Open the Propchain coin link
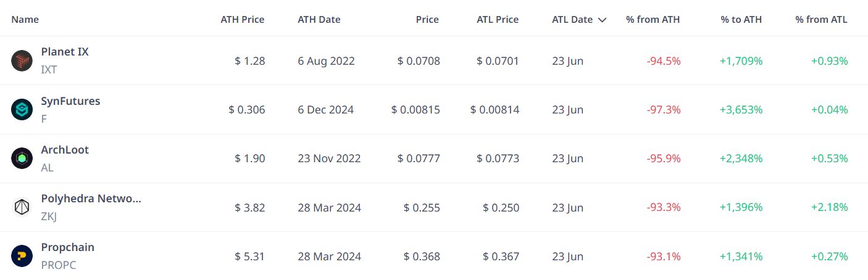The width and height of the screenshot is (868, 280). [68, 247]
